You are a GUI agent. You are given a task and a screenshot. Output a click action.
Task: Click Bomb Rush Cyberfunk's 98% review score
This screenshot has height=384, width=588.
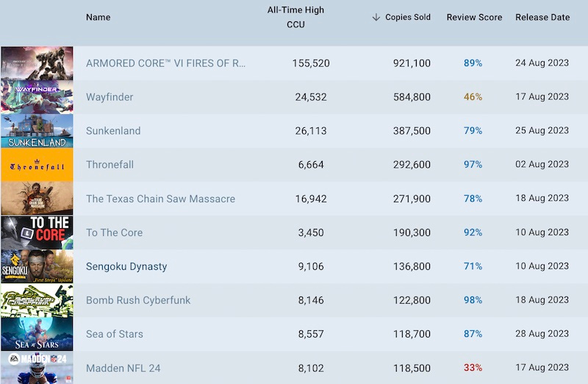(x=473, y=300)
